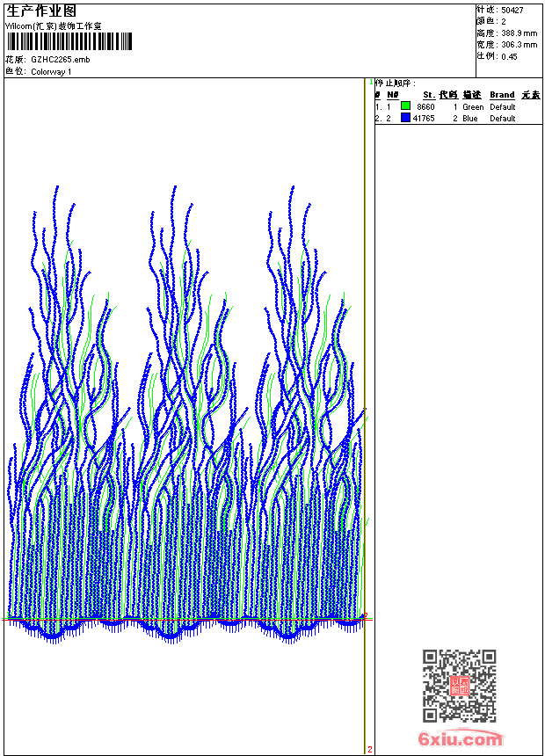Screen dimensions: 545x756
Task: Click the scale value 0.45
Action: pyautogui.click(x=509, y=56)
